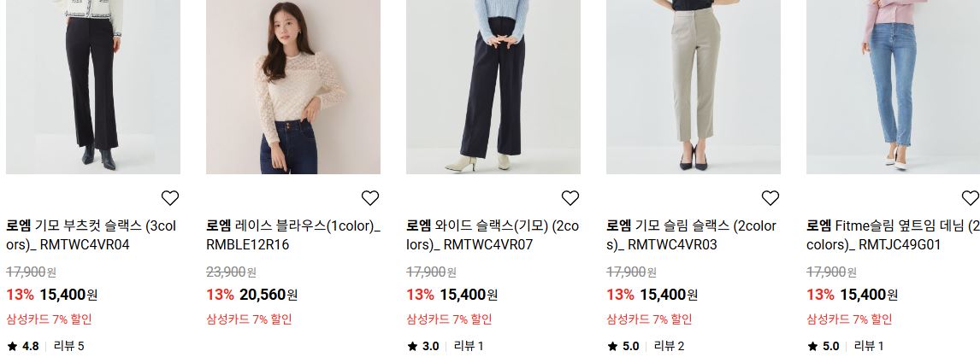Open 와이드 슬랙스(기모) RMTWC4VR07 product link
Image resolution: width=980 pixels, height=363 pixels.
[x=493, y=235]
